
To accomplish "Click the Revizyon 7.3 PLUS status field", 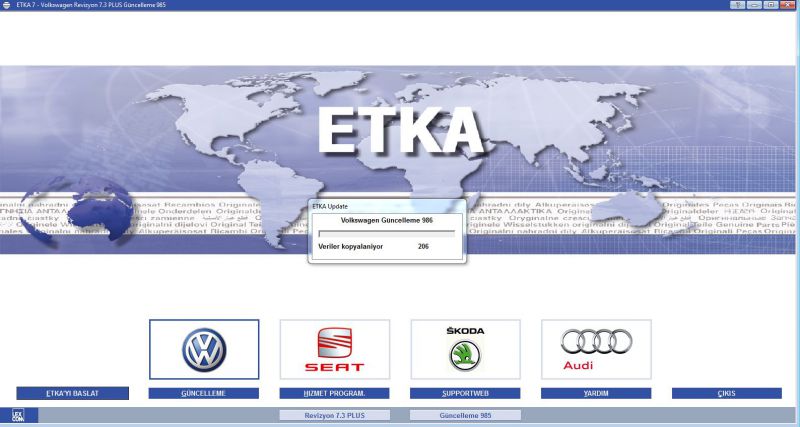I will point(335,415).
